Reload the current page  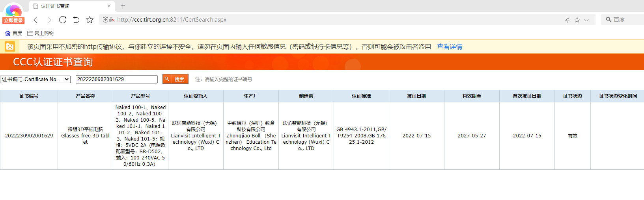[x=62, y=20]
